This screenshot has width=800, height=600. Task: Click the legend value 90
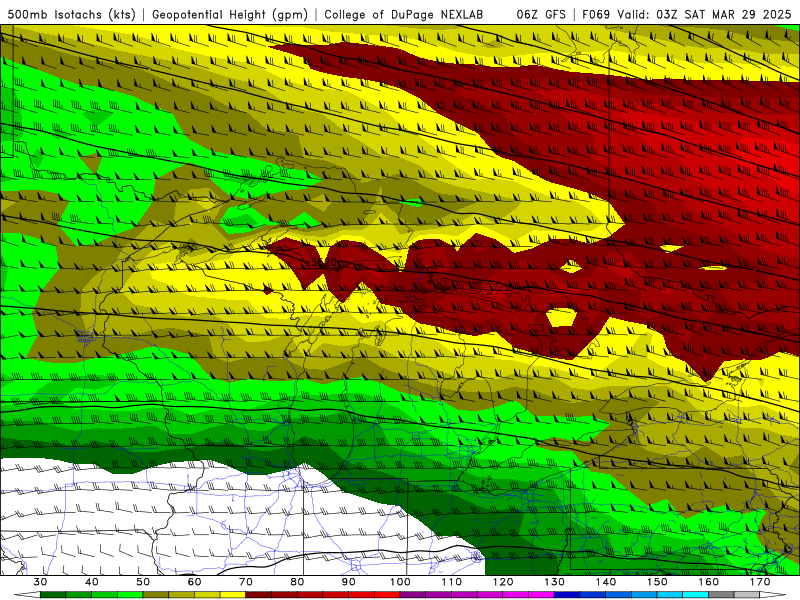[x=349, y=582]
